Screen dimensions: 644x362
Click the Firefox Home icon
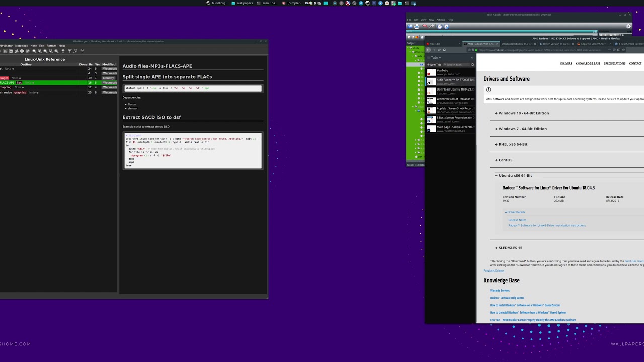pyautogui.click(x=444, y=50)
